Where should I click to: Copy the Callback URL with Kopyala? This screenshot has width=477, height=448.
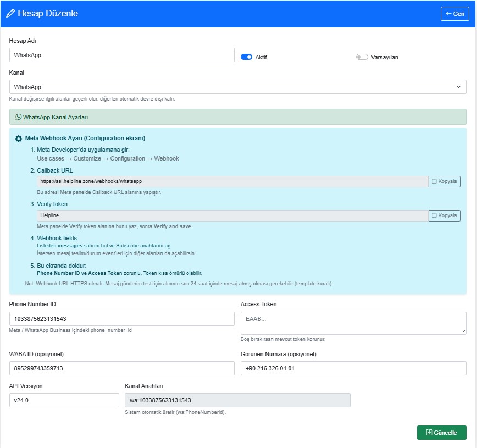tap(444, 181)
